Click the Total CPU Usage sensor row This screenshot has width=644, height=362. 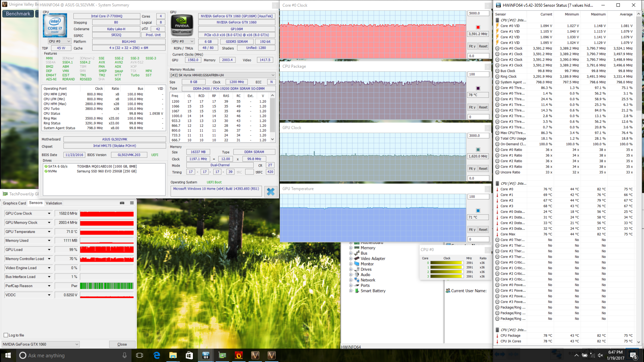565,138
